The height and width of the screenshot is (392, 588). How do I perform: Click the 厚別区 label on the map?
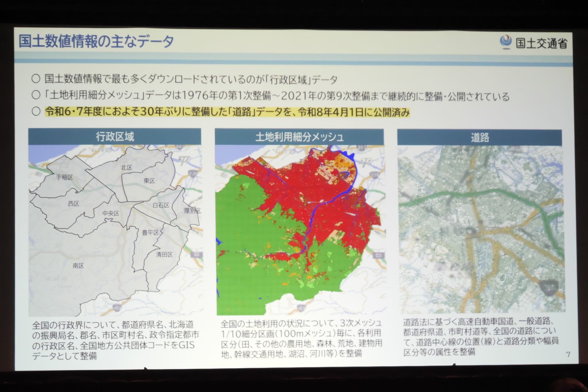pos(192,211)
